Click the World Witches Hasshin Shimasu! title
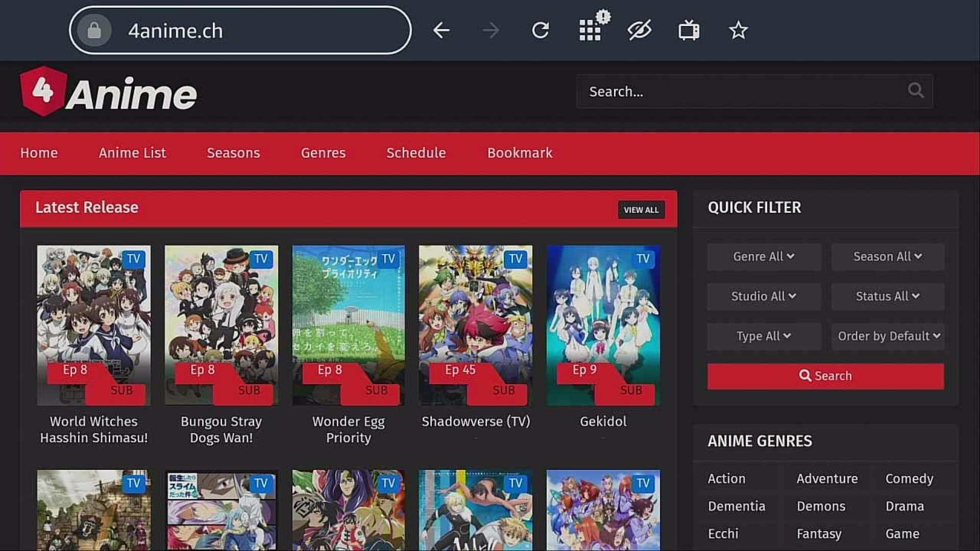This screenshot has width=980, height=551. click(x=94, y=430)
